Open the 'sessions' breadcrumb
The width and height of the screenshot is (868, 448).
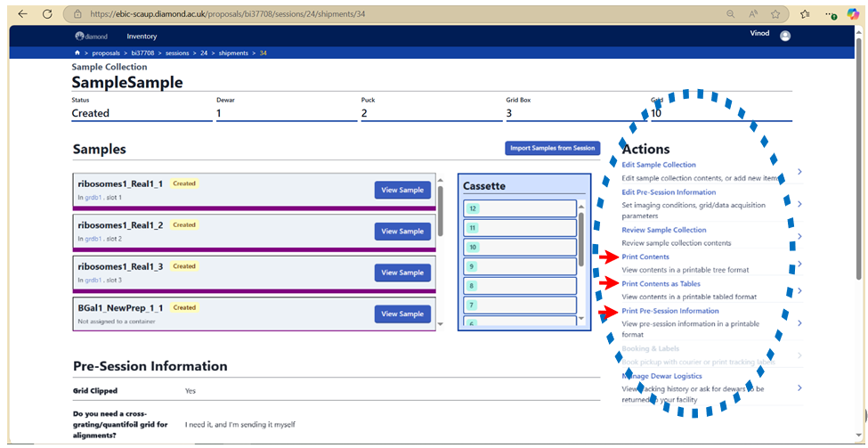[177, 53]
